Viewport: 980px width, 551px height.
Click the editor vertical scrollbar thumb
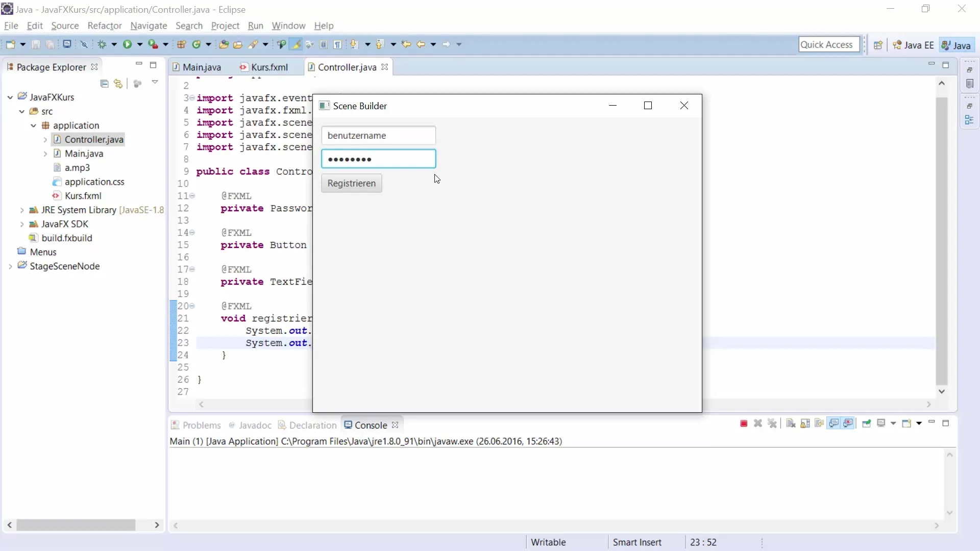pos(941,240)
